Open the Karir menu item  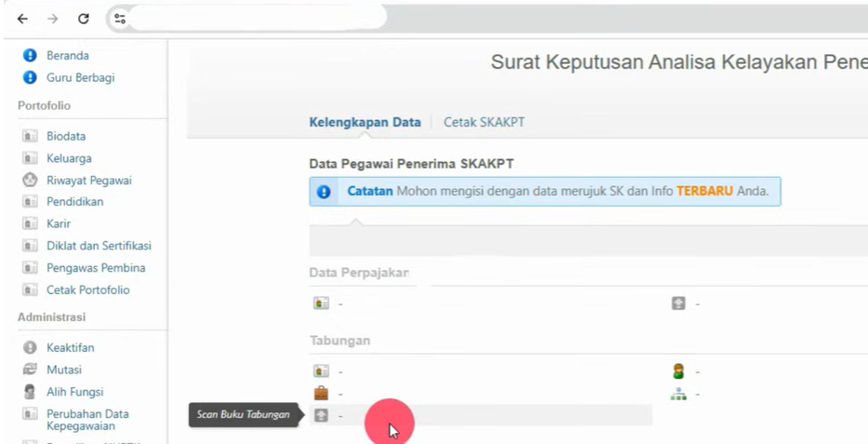coord(59,223)
